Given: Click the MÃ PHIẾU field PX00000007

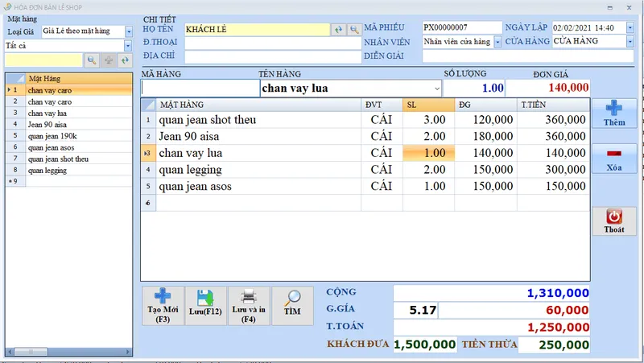Looking at the screenshot, I should 462,27.
